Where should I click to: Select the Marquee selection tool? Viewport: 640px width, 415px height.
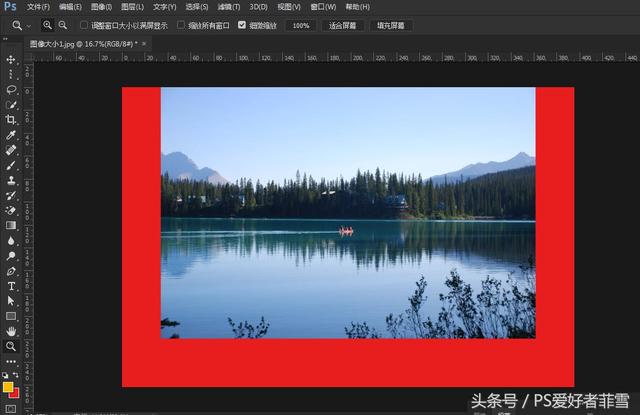coord(11,74)
